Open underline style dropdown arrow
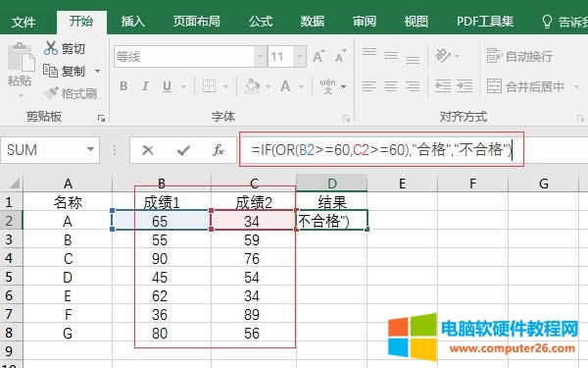This screenshot has height=368, width=588. tap(184, 86)
